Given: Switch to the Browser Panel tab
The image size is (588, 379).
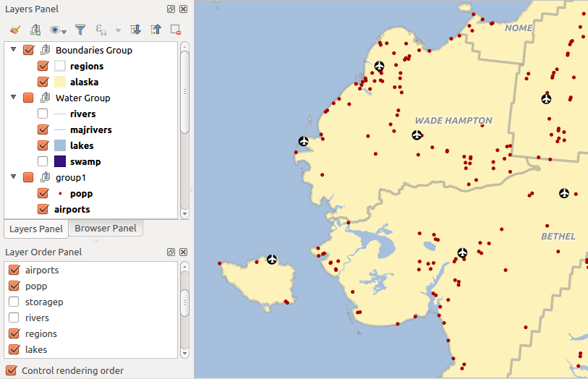Looking at the screenshot, I should click(106, 229).
